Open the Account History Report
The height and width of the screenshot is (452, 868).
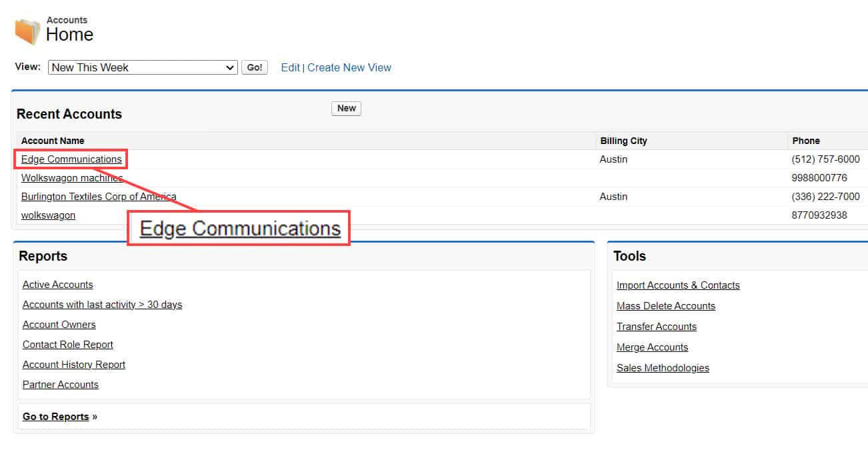(x=74, y=365)
